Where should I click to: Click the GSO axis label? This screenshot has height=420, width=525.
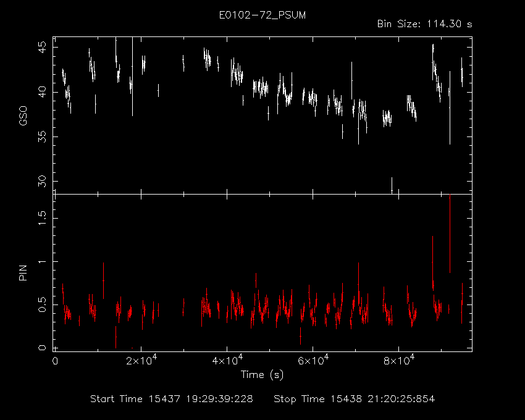[23, 116]
